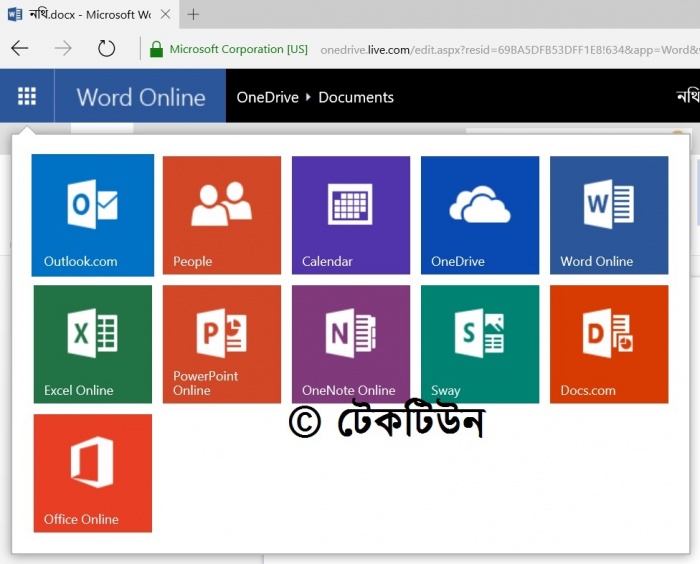Go to the OneDrive tile

(x=480, y=215)
